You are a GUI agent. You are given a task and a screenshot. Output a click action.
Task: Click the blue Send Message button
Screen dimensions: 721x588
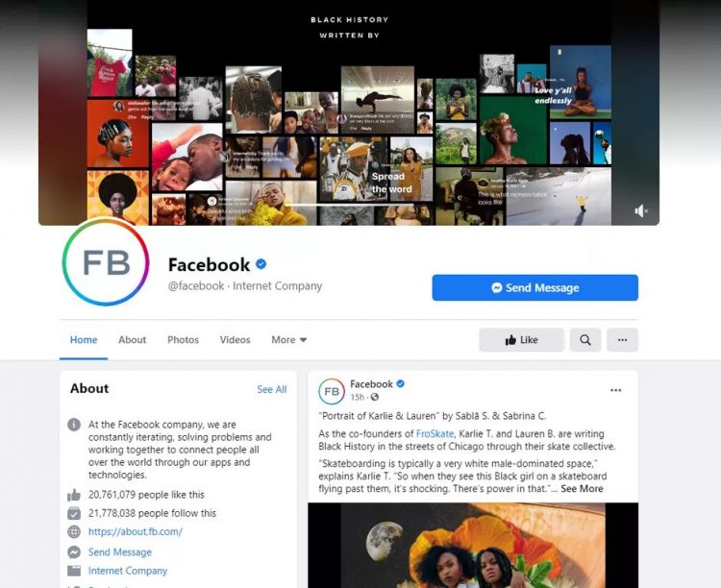535,288
